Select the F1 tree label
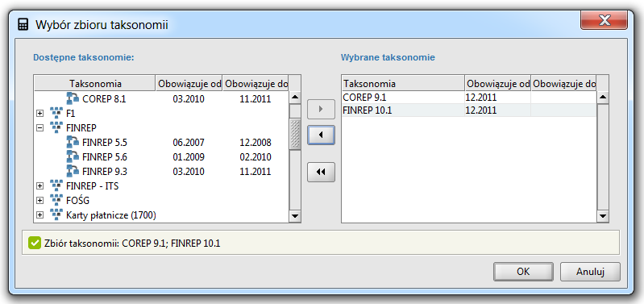Image resolution: width=644 pixels, height=304 pixels. (x=71, y=114)
